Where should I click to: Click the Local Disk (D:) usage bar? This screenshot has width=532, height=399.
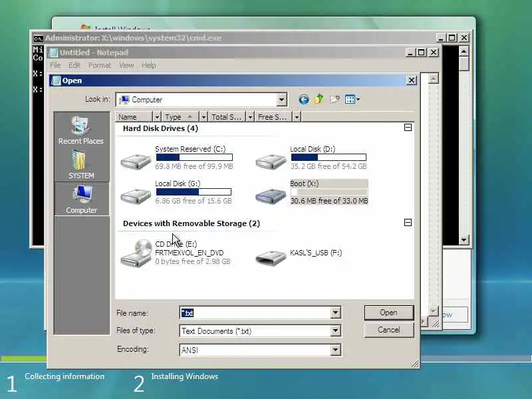(329, 158)
